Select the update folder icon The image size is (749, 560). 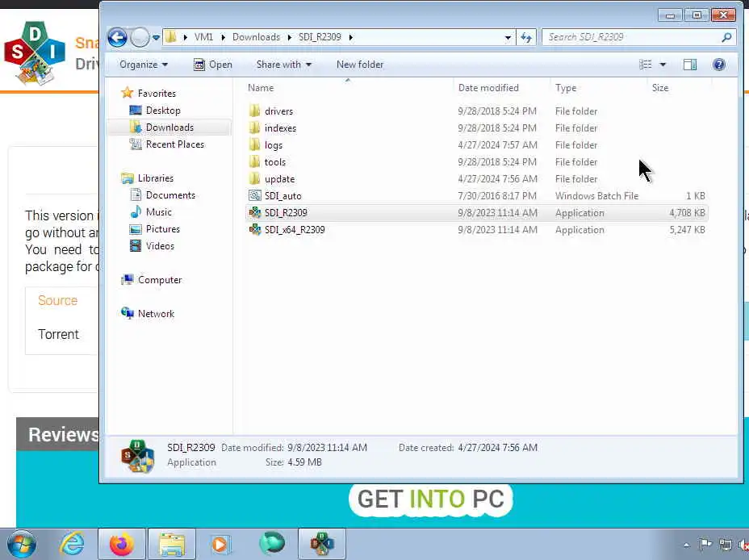(255, 179)
